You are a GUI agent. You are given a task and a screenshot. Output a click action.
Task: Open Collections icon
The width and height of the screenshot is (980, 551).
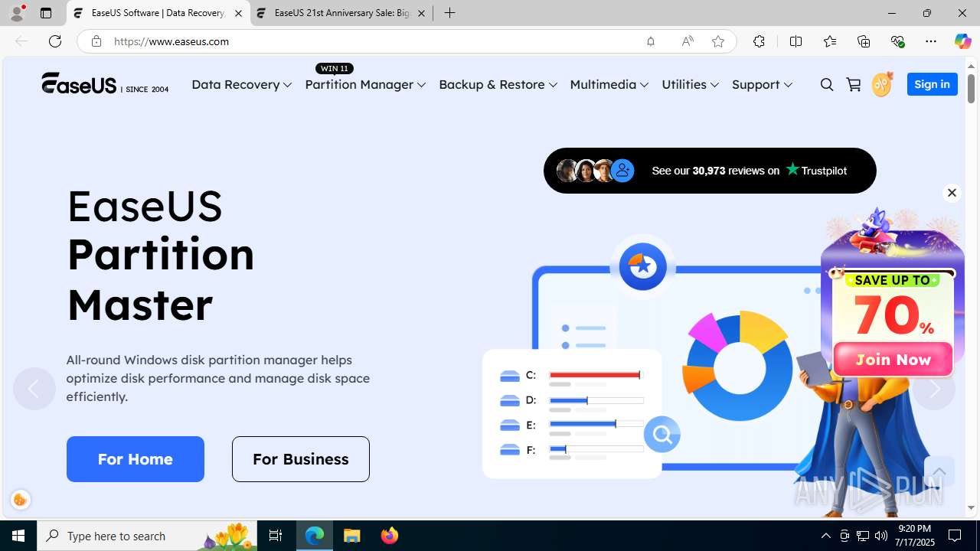[x=864, y=41]
